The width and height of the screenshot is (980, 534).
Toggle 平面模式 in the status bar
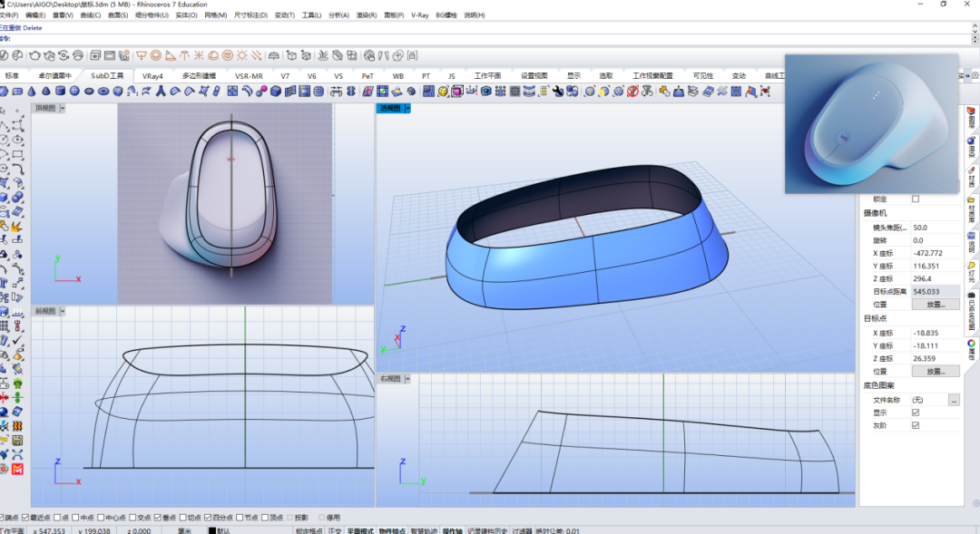pyautogui.click(x=358, y=531)
